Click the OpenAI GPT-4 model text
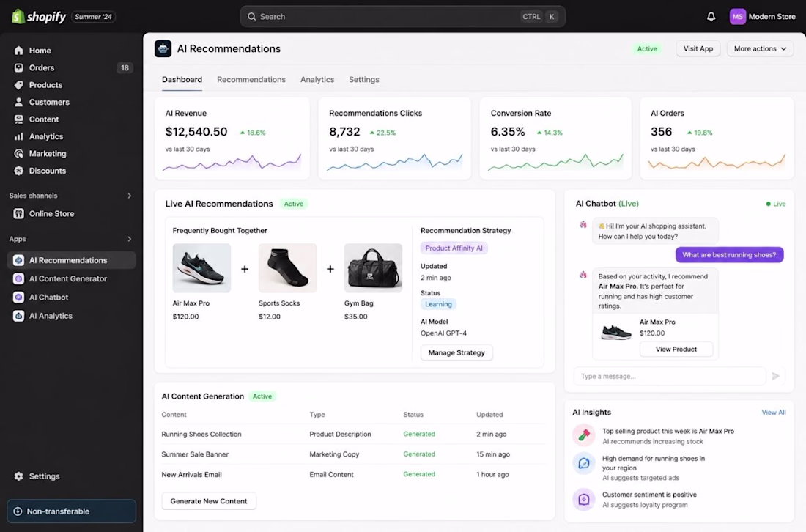The width and height of the screenshot is (806, 532). pos(443,333)
